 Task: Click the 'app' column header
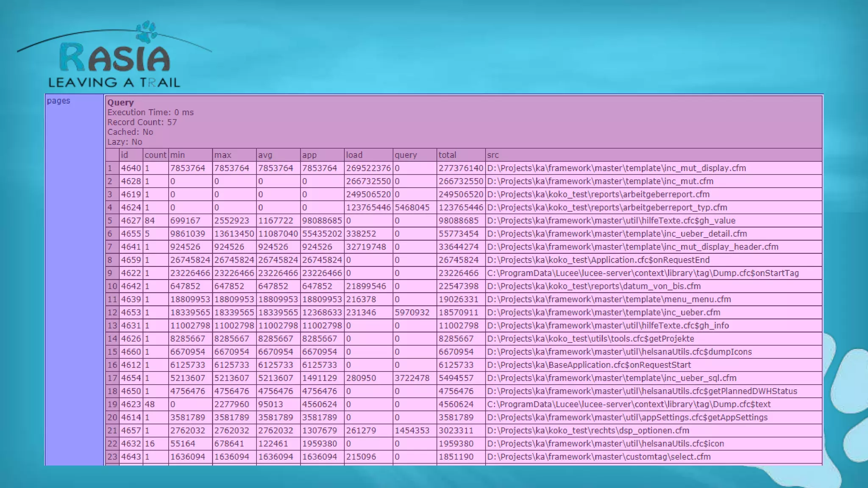[309, 155]
